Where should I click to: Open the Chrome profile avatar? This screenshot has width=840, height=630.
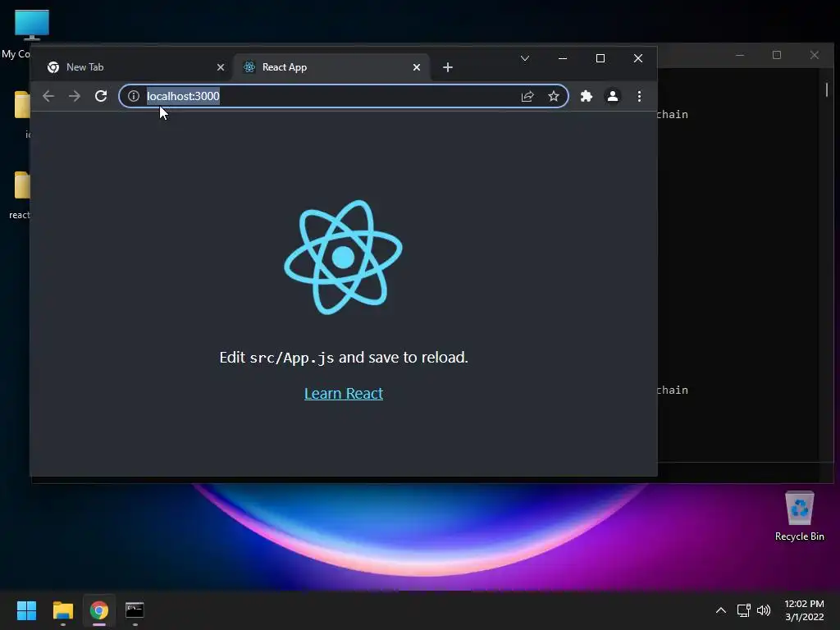613,97
